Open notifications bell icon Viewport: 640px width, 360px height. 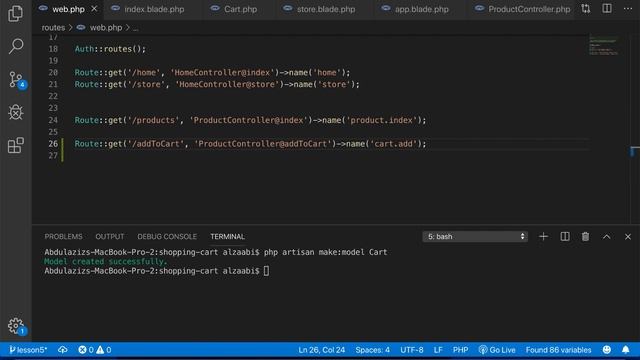click(x=626, y=350)
